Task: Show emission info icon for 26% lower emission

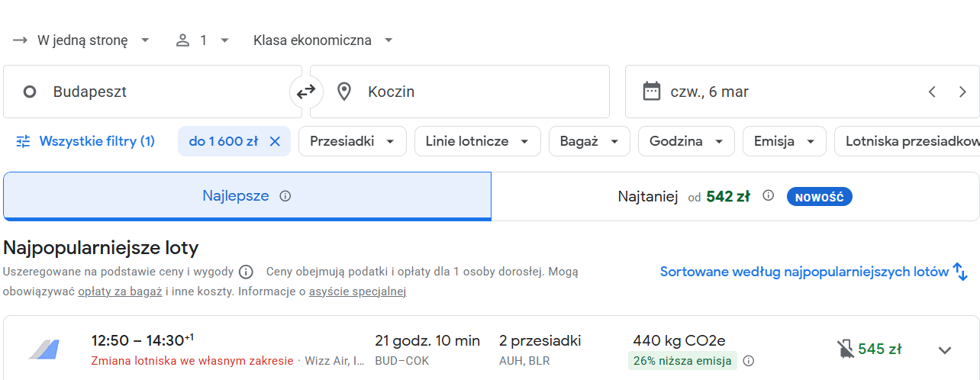Action: 749,361
